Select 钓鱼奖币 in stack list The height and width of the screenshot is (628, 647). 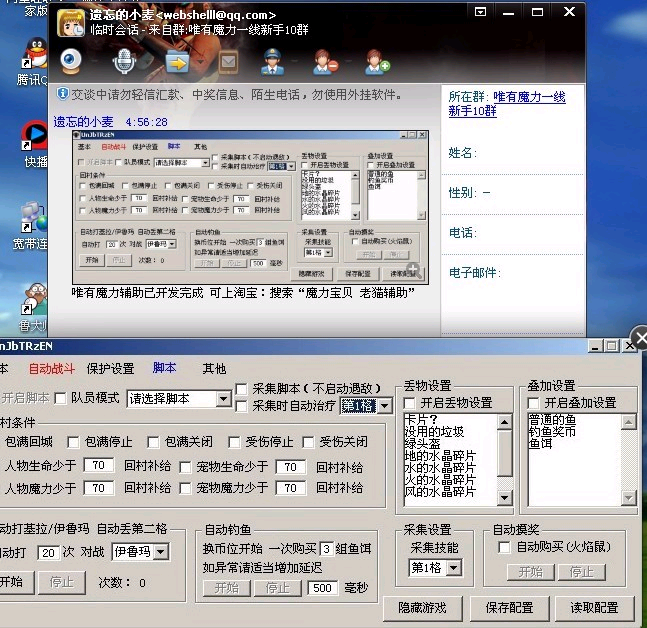pyautogui.click(x=552, y=432)
